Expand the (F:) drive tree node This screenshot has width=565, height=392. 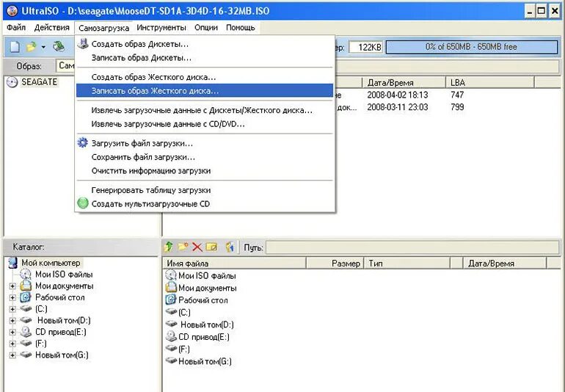click(12, 344)
